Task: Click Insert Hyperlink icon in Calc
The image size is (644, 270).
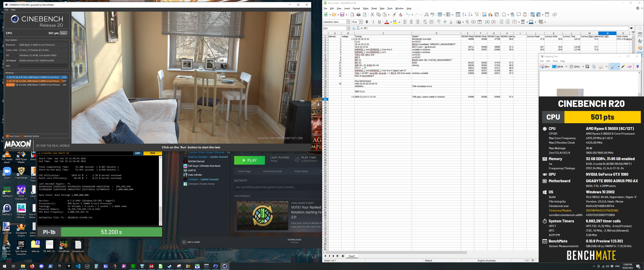Action: 513,14
